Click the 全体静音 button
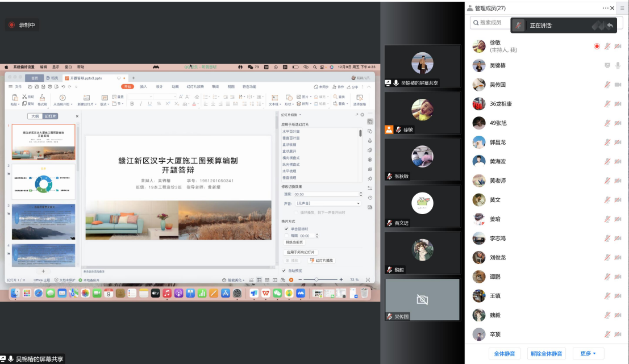Screen dimensions: 629x364 point(504,354)
